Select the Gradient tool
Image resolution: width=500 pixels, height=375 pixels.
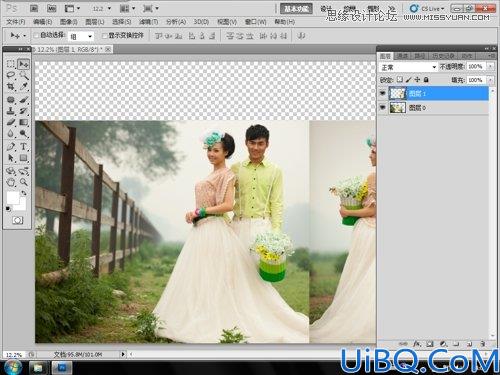[x=23, y=122]
